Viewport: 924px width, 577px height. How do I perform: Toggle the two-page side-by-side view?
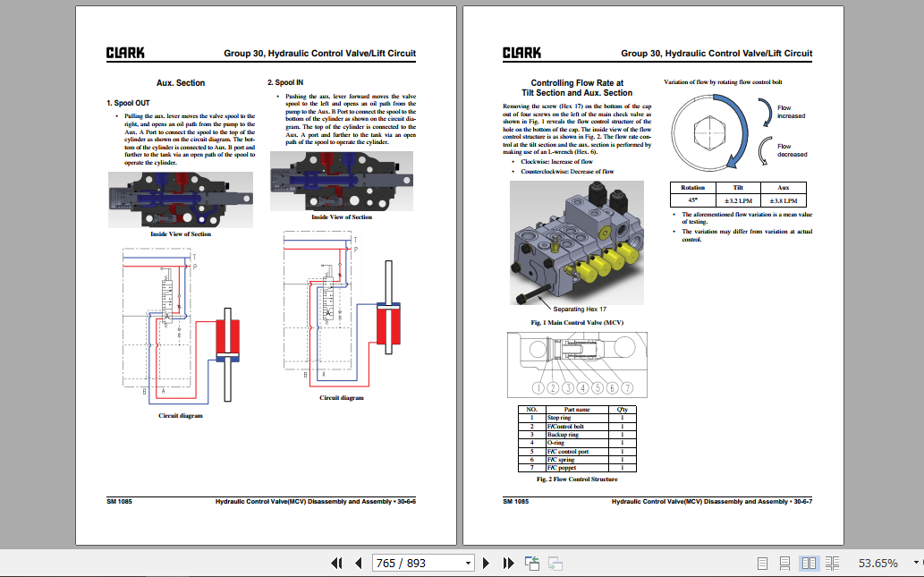pyautogui.click(x=809, y=563)
